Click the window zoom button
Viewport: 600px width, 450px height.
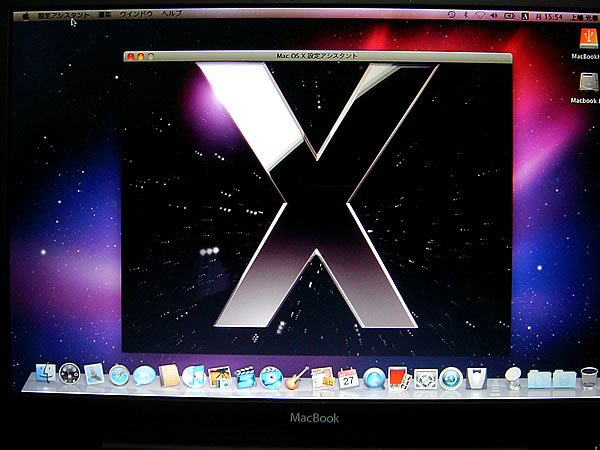[151, 57]
